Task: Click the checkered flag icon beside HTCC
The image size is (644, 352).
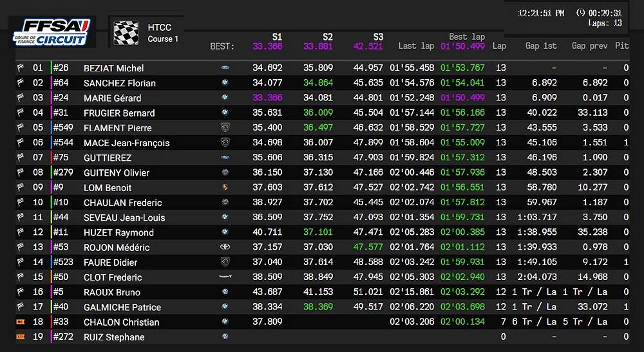Action: tap(126, 33)
